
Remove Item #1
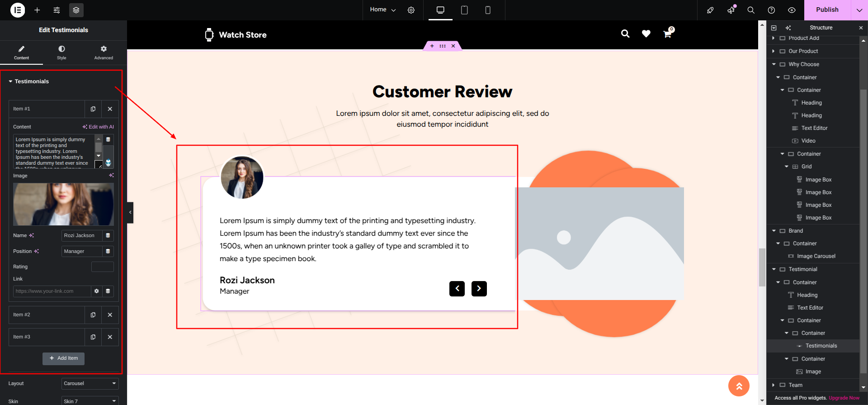coord(110,109)
